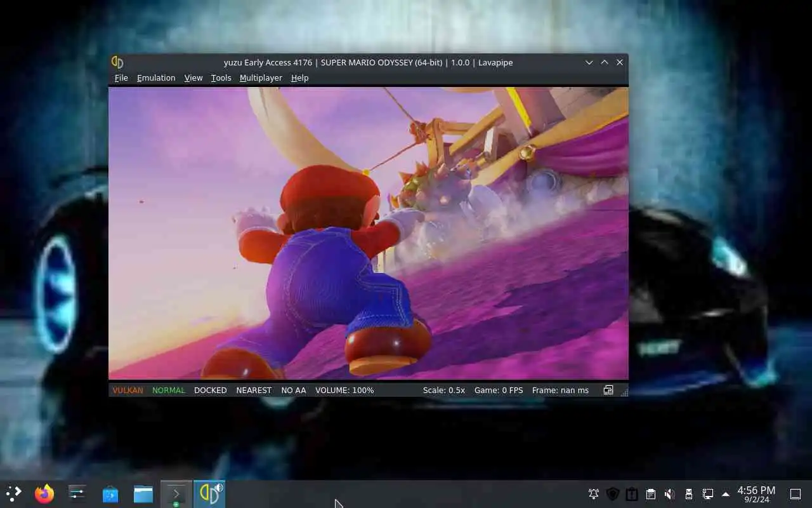The width and height of the screenshot is (812, 508).
Task: Click the yuzu logo in the title bar
Action: coord(117,62)
